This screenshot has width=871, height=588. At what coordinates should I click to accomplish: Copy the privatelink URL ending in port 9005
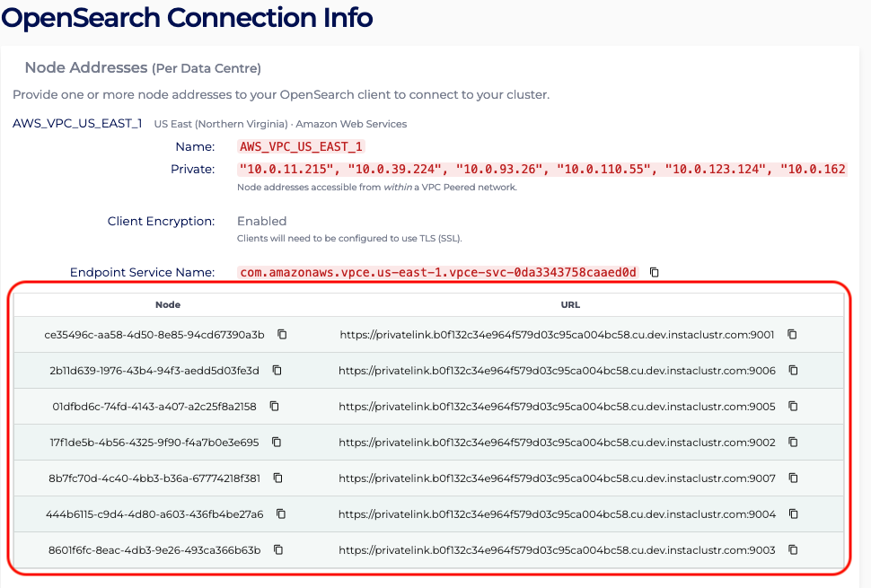tap(793, 406)
